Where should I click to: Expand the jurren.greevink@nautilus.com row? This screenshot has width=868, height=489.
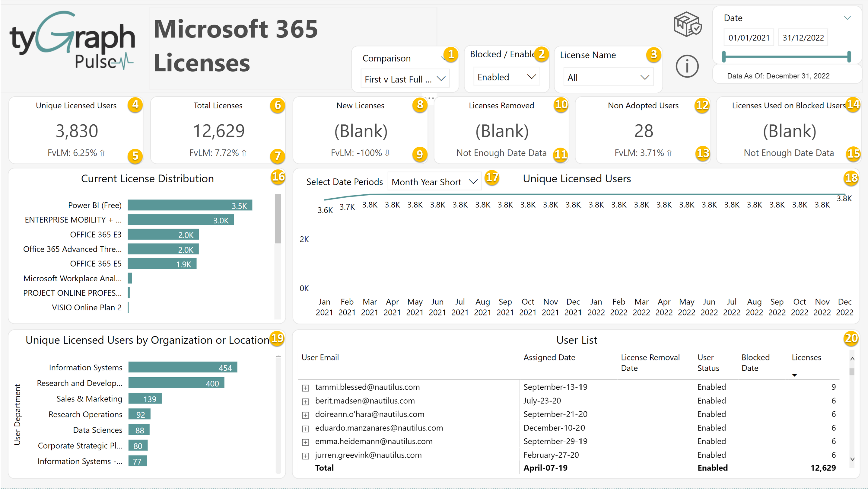[x=305, y=455]
